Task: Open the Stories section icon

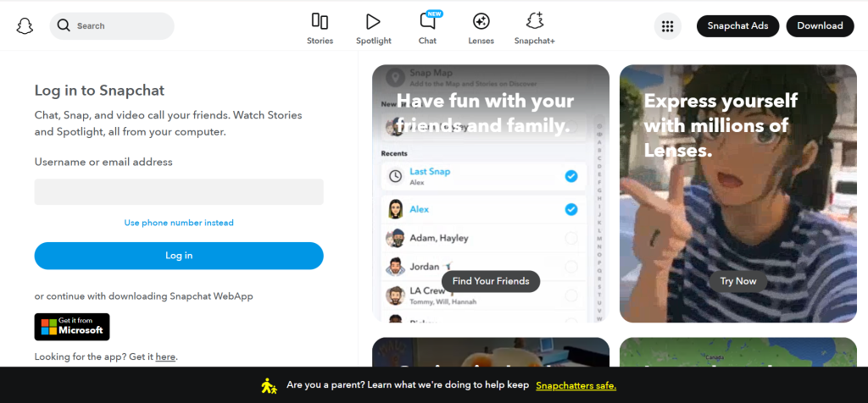Action: tap(320, 21)
